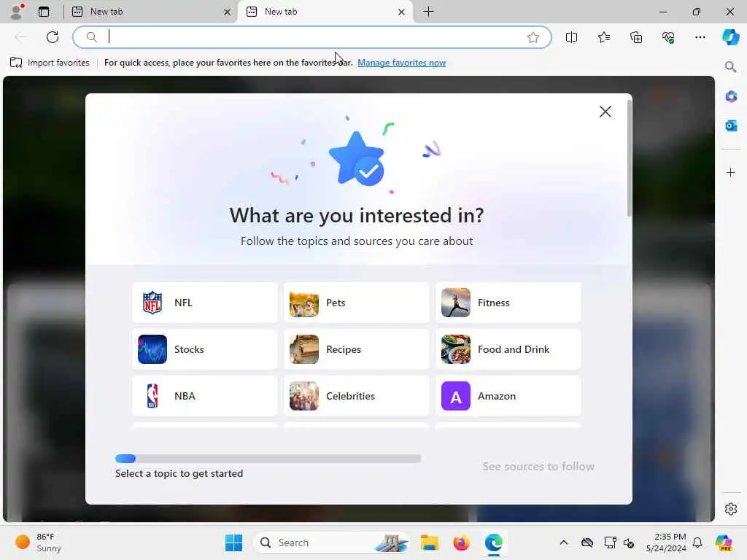The width and height of the screenshot is (747, 560).
Task: Open sidebar settings gear icon
Action: click(x=731, y=509)
